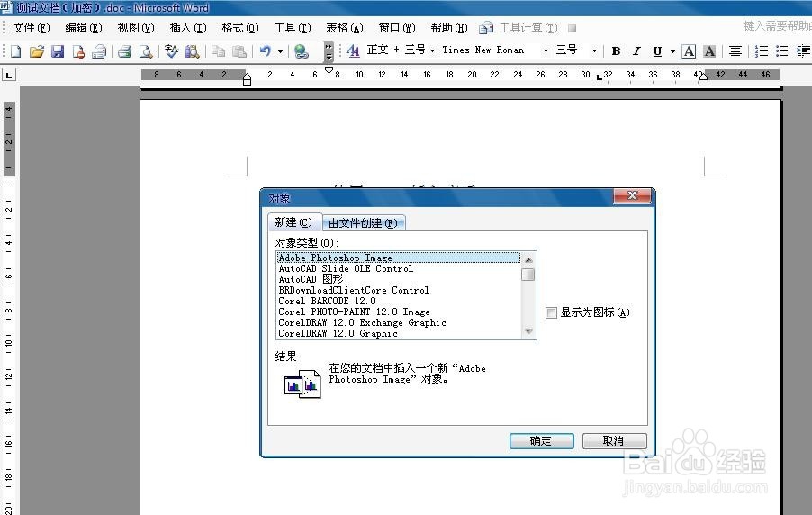Select Corel BARCODE 12.0 entry
The image size is (812, 515).
[x=398, y=301]
